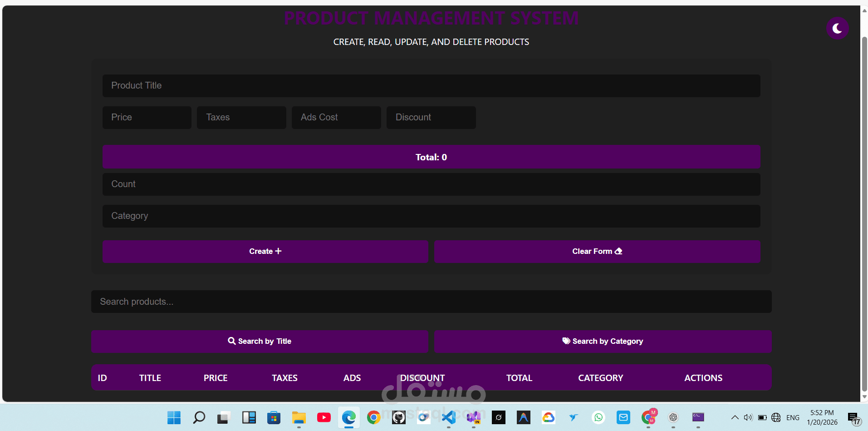Focus the Search products field
The width and height of the screenshot is (868, 431).
point(431,302)
